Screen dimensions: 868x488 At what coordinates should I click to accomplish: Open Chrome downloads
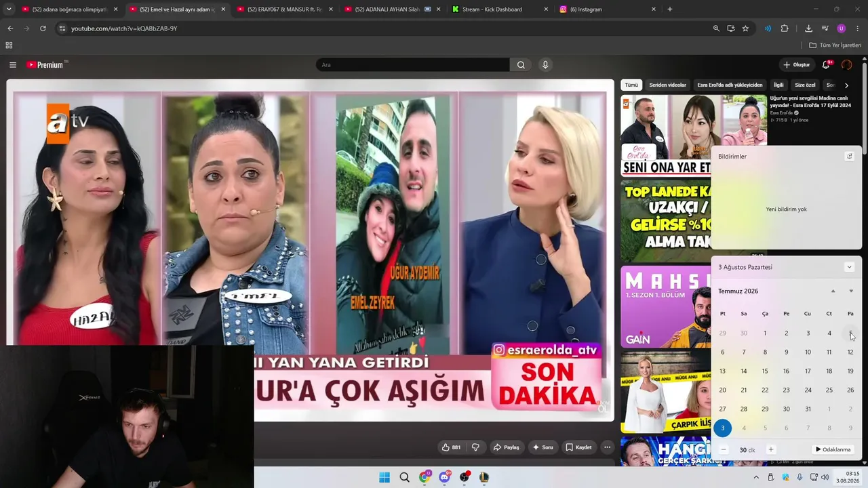808,28
